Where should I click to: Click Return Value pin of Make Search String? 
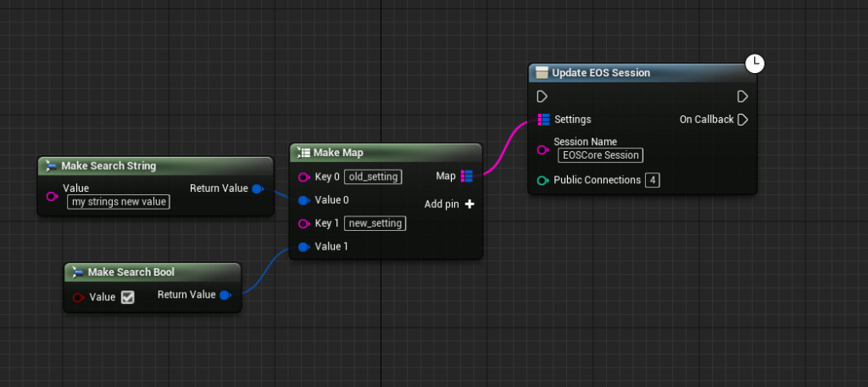258,188
